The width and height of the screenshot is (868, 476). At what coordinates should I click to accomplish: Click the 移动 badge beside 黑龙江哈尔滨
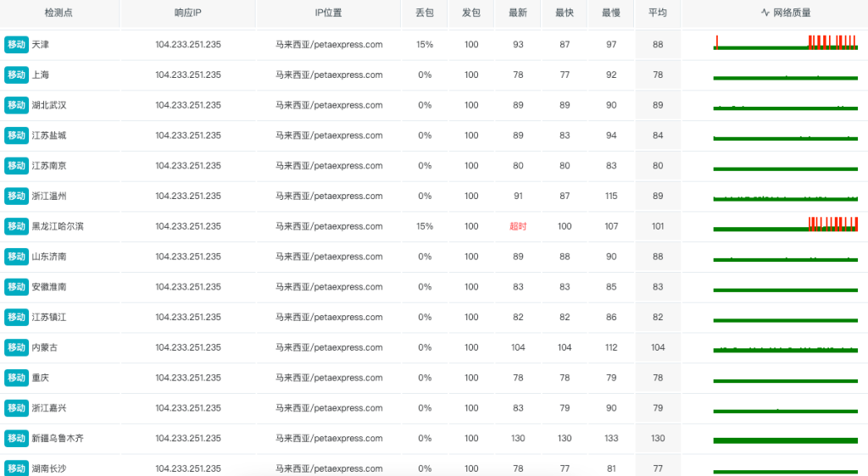[x=16, y=226]
